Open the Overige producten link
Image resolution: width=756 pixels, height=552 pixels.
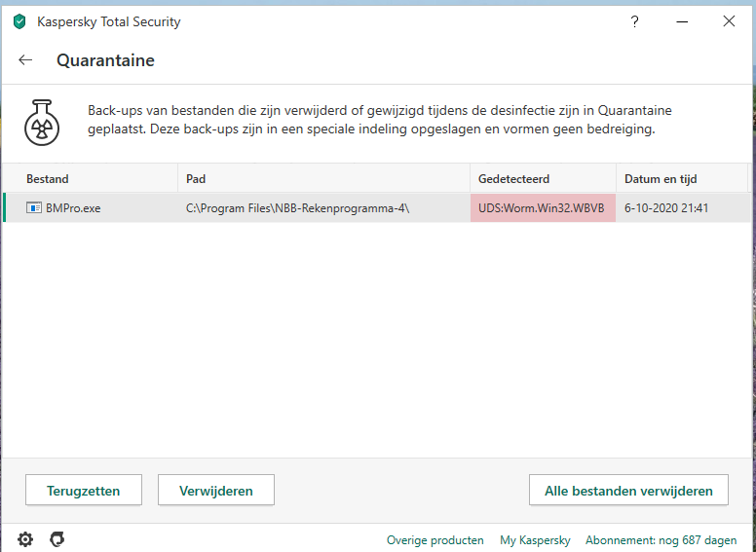tap(435, 540)
